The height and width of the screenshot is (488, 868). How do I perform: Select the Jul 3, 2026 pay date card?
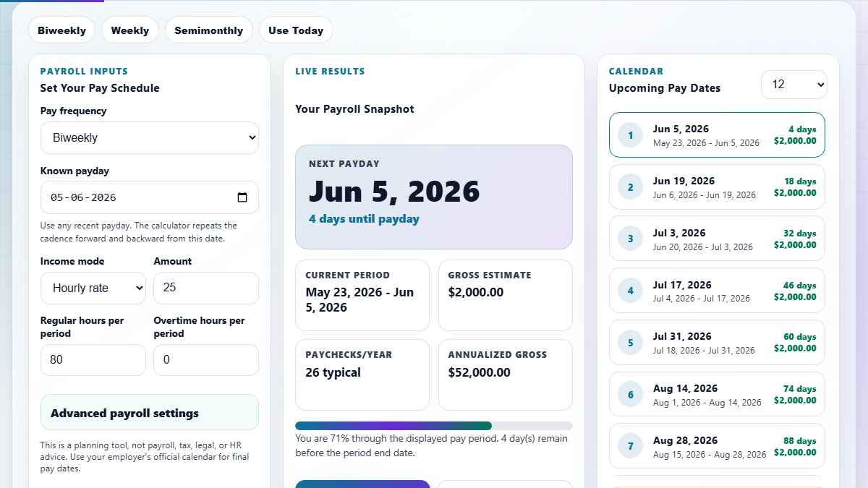pyautogui.click(x=717, y=239)
